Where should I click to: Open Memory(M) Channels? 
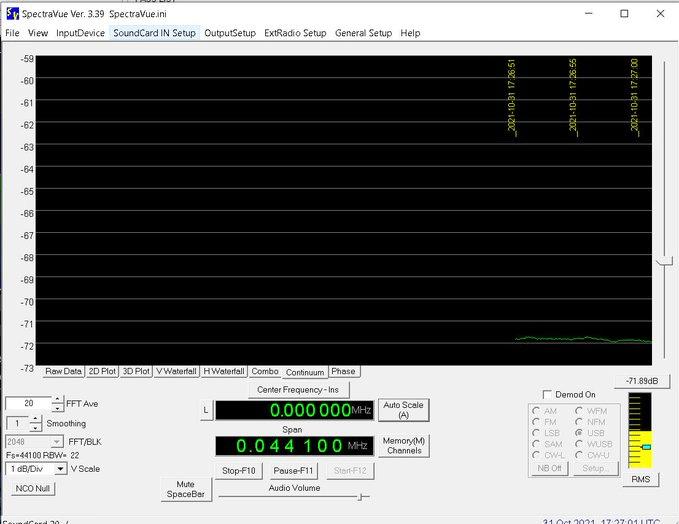[x=403, y=446]
